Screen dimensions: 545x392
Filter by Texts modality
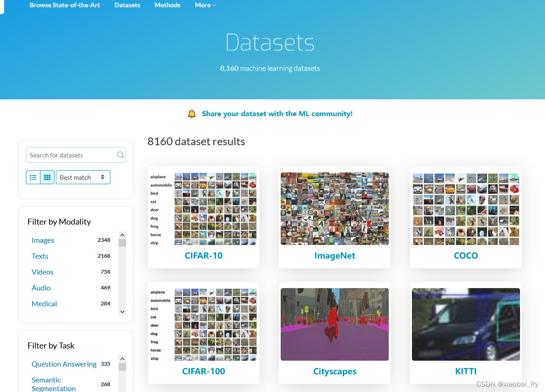click(40, 256)
